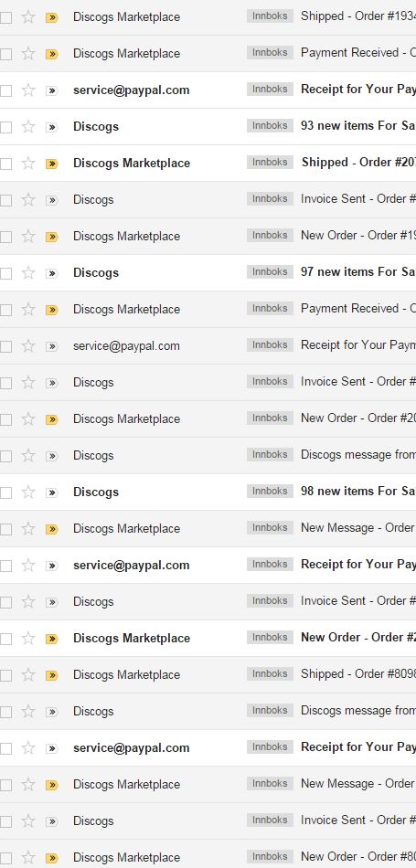Viewport: 416px width, 868px height.
Task: Toggle importance marker on bold 'New Order' email
Action: [51, 639]
